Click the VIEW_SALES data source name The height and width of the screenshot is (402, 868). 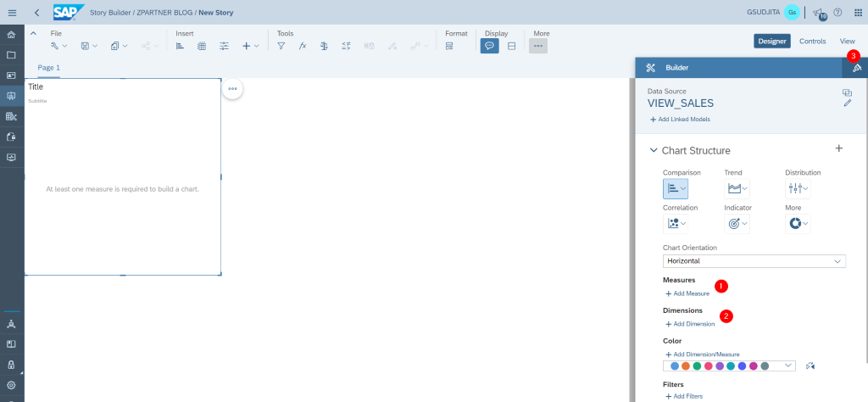click(x=681, y=103)
